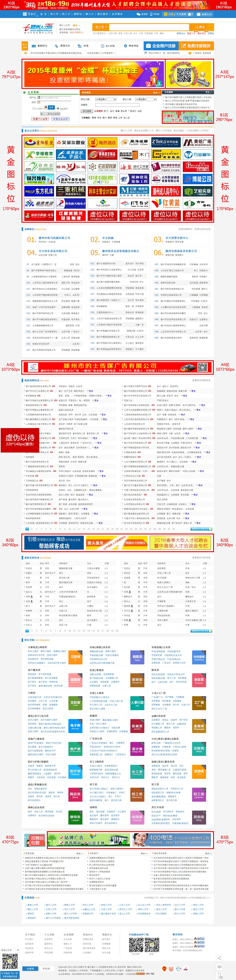The width and height of the screenshot is (236, 980).
Task: Open the 金蝶杯最佳雇主 voting banner
Action: [x=94, y=74]
